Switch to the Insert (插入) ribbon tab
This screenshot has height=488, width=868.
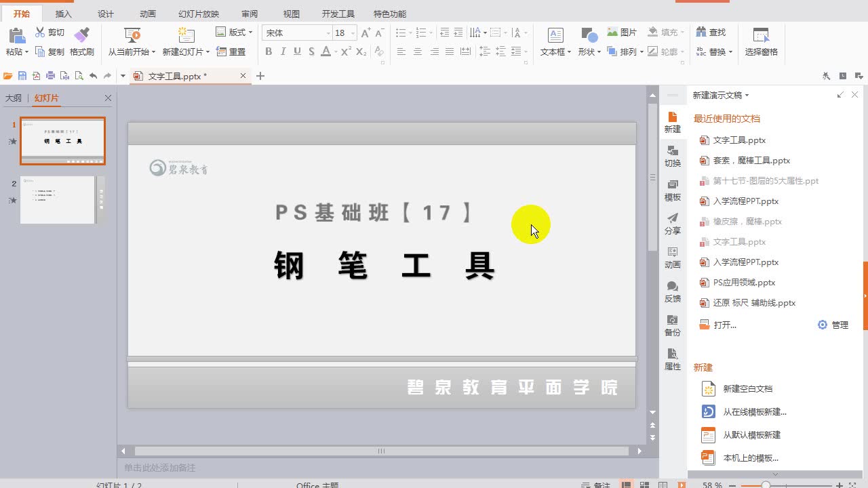[63, 14]
